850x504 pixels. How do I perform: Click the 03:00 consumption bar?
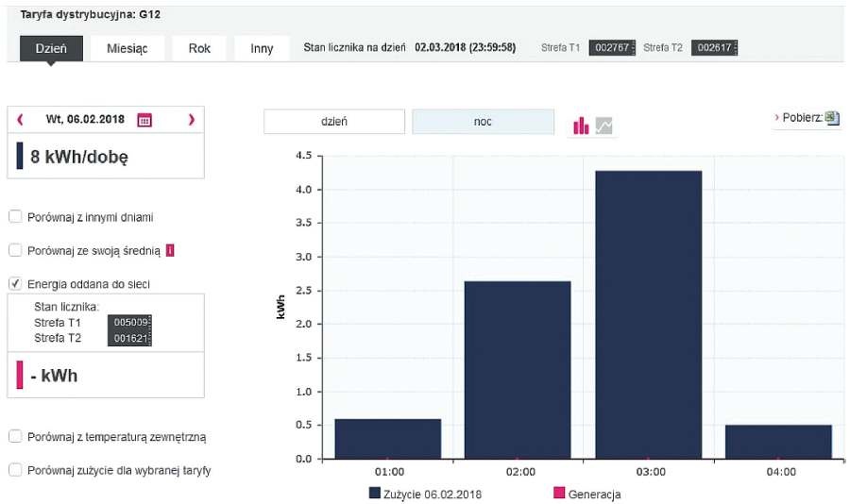648,315
